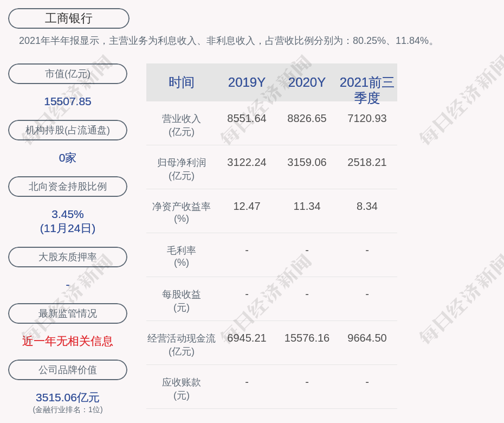This screenshot has height=423, width=504.
Task: Select the 2019Y column header
Action: pos(247,82)
